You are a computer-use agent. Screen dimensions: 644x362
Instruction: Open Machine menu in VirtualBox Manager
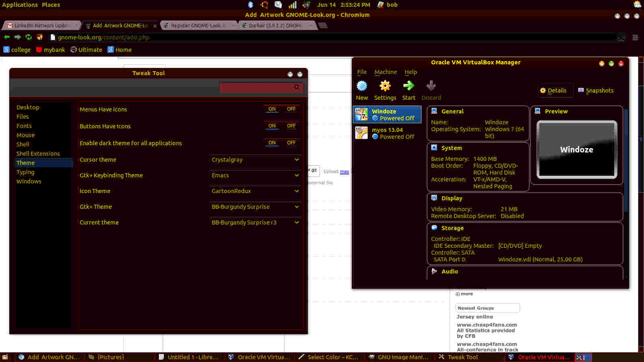point(386,72)
